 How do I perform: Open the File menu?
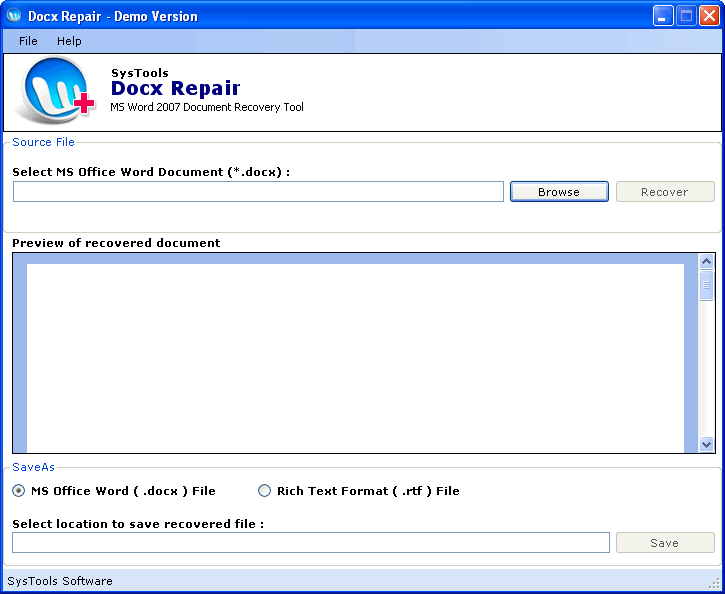click(x=28, y=41)
